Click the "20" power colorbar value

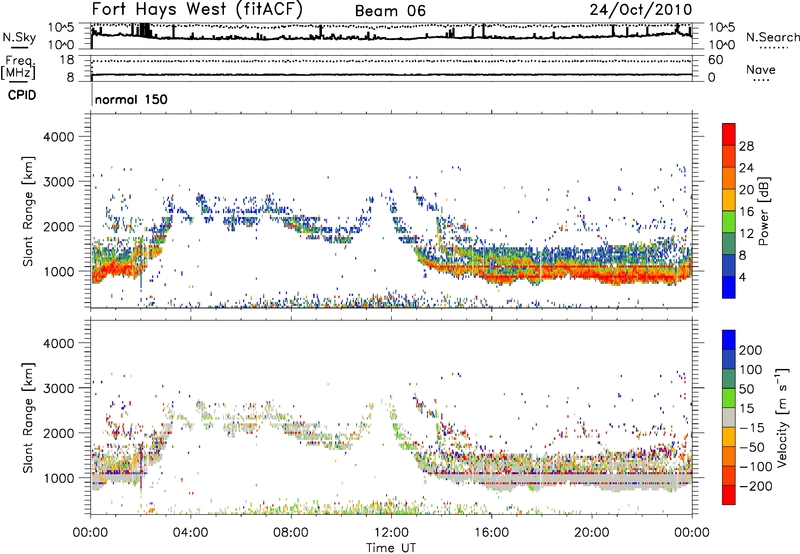click(x=746, y=190)
